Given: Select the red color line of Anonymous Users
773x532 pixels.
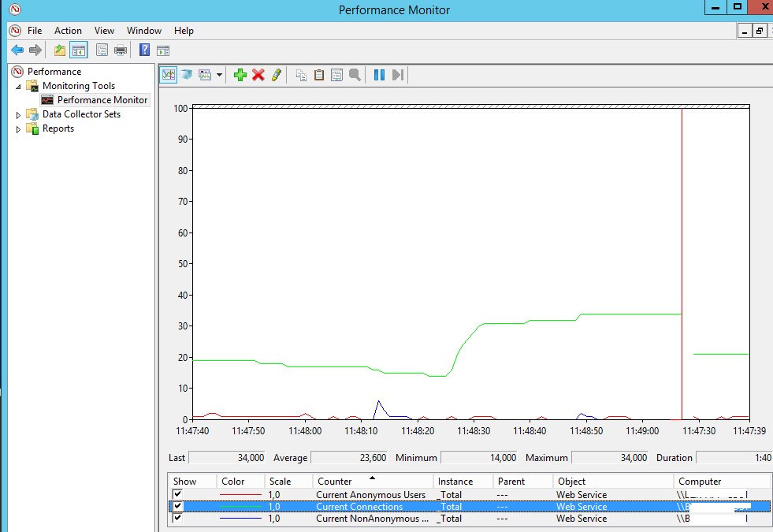Looking at the screenshot, I should (240, 494).
